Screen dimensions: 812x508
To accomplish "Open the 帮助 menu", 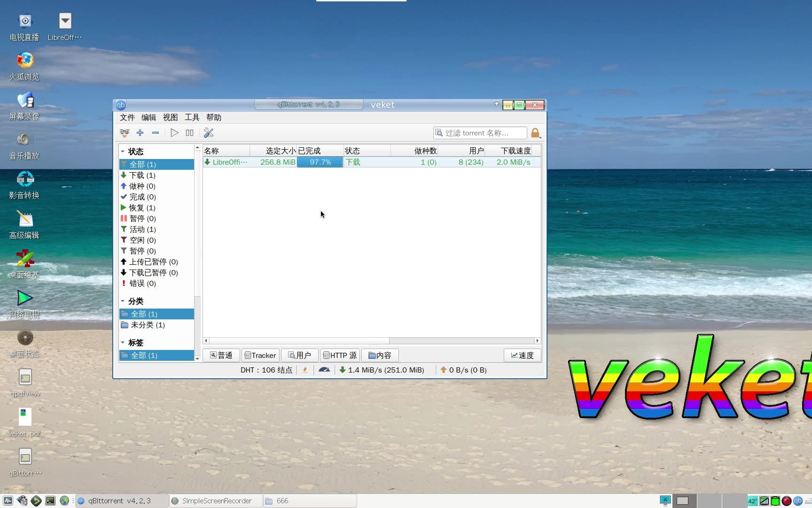I will tap(213, 118).
